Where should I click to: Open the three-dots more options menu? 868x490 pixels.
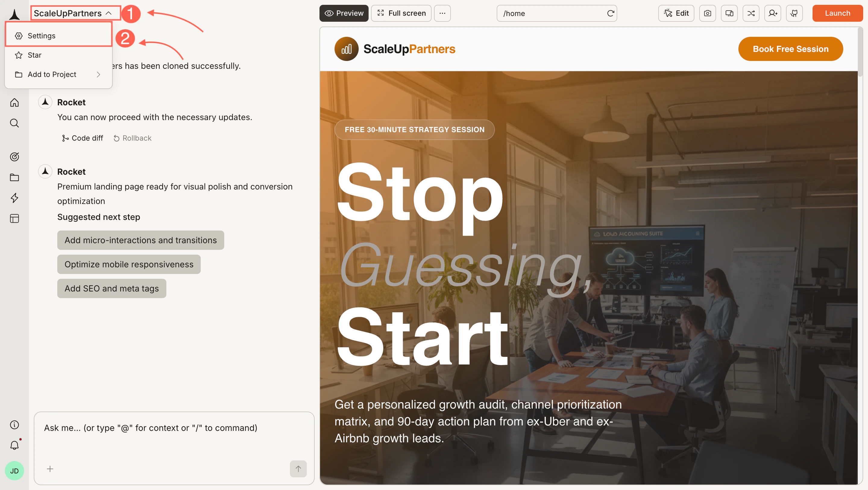pos(442,13)
